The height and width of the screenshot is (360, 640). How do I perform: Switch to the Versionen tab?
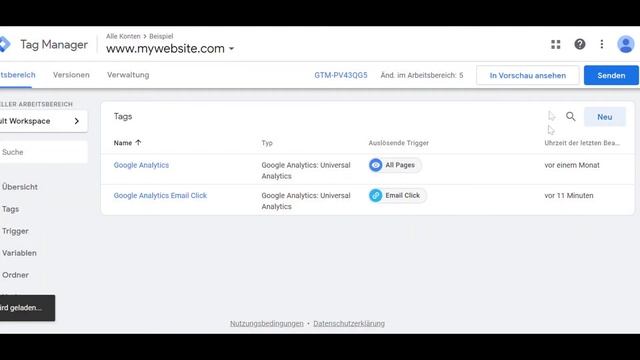click(x=71, y=75)
